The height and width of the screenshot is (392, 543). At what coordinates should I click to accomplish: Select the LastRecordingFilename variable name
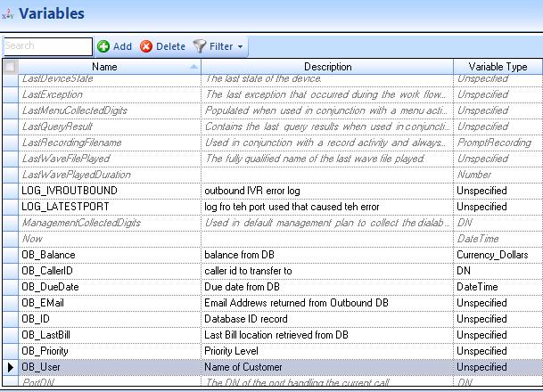71,143
